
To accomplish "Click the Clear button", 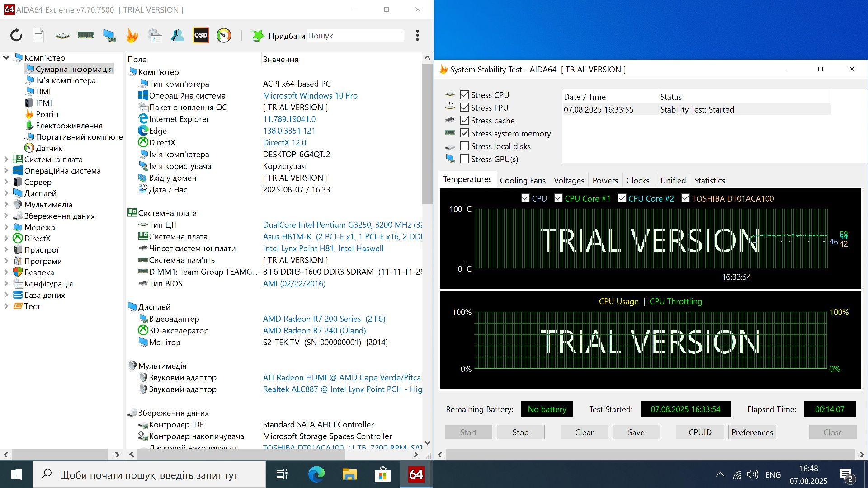I will tap(584, 432).
